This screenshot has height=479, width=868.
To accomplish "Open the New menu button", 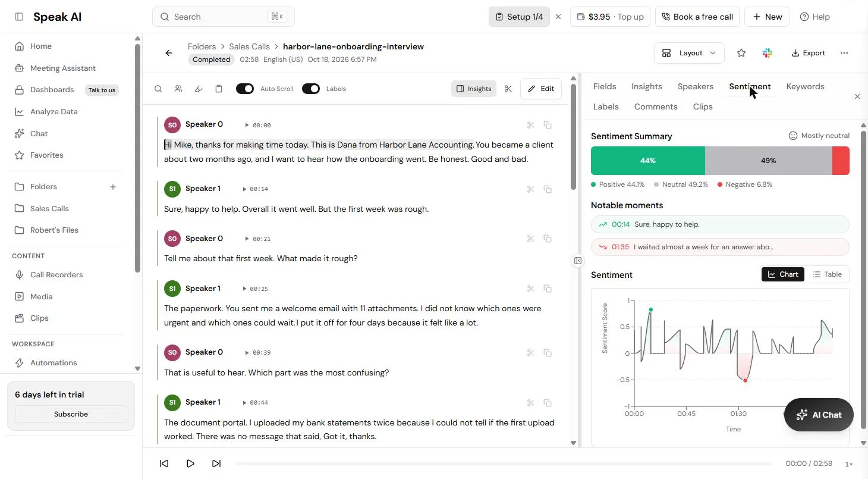I will [x=767, y=17].
